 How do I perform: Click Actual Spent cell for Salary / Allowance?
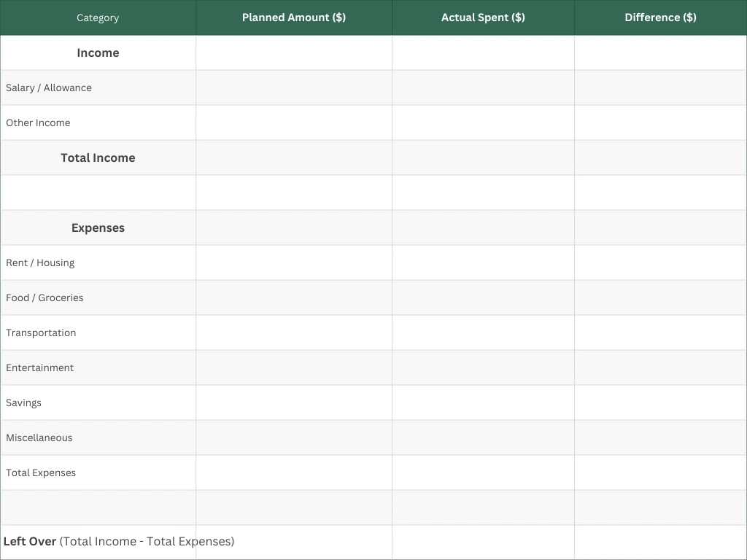click(483, 87)
